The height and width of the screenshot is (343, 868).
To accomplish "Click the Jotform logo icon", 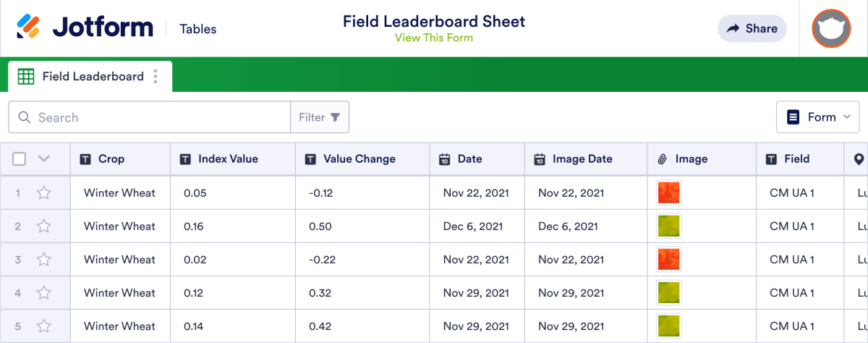I will tap(30, 28).
